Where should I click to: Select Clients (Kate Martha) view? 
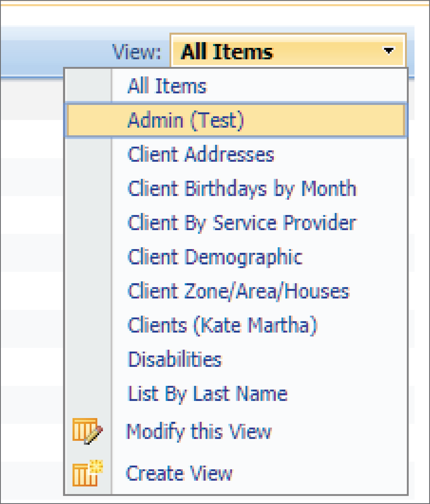click(223, 326)
